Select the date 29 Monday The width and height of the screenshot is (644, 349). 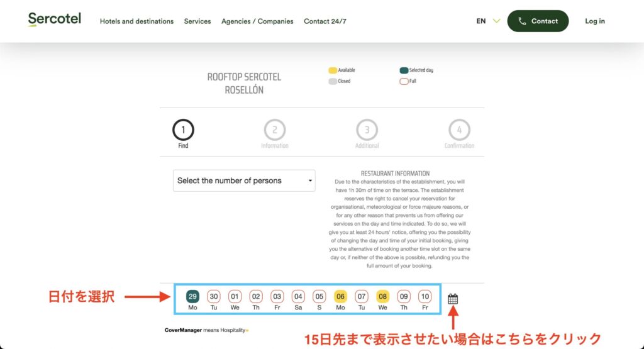tap(192, 296)
